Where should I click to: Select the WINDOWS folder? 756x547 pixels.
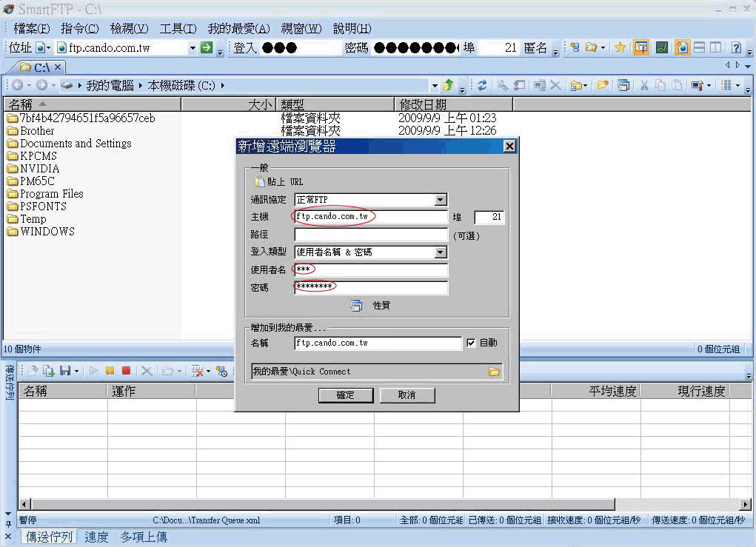(41, 232)
